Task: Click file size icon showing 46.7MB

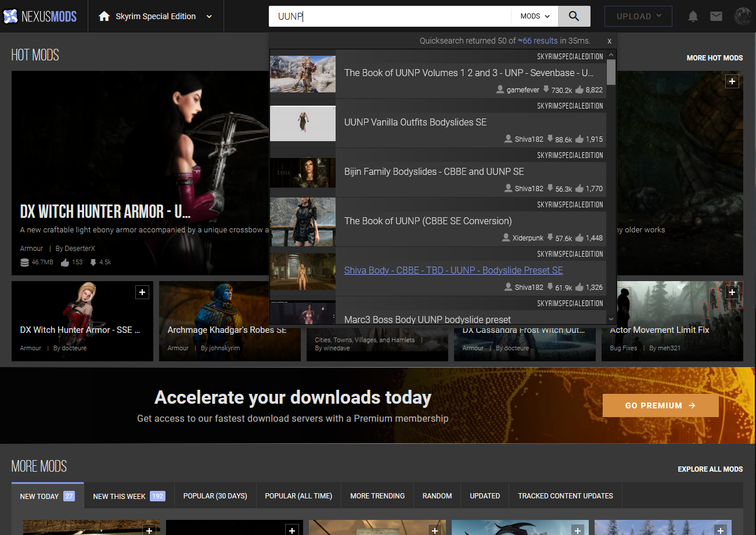Action: (24, 262)
